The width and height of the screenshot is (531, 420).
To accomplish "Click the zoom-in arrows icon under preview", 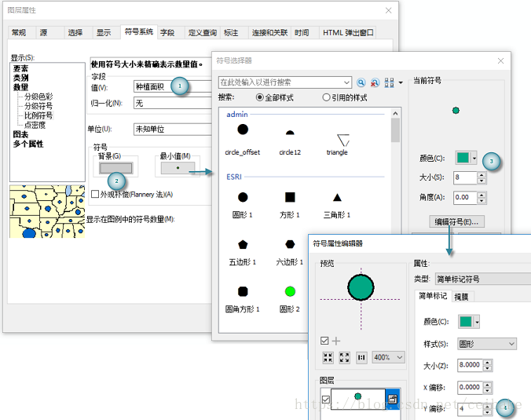I will point(328,357).
